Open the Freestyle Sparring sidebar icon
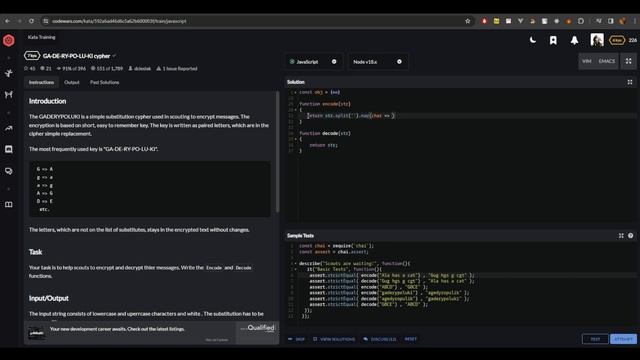 (9, 95)
